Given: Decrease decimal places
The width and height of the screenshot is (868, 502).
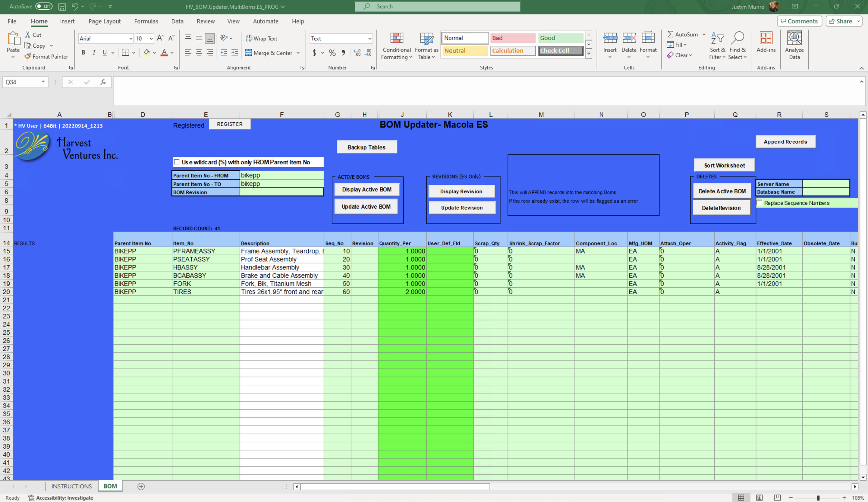Looking at the screenshot, I should pyautogui.click(x=368, y=52).
